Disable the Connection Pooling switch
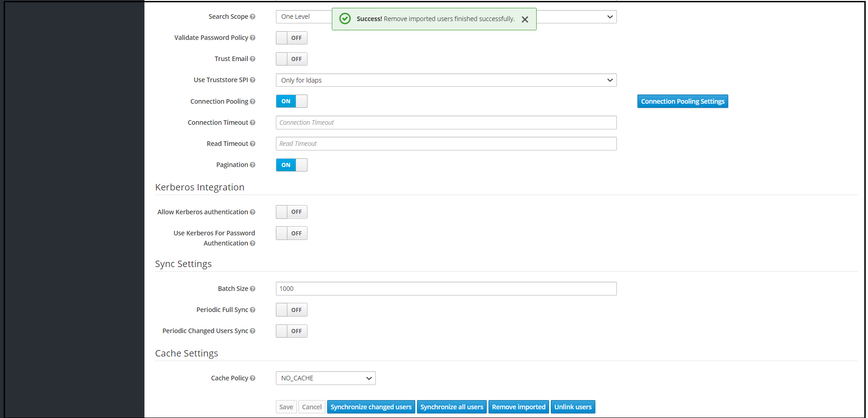This screenshot has width=868, height=418. point(291,101)
